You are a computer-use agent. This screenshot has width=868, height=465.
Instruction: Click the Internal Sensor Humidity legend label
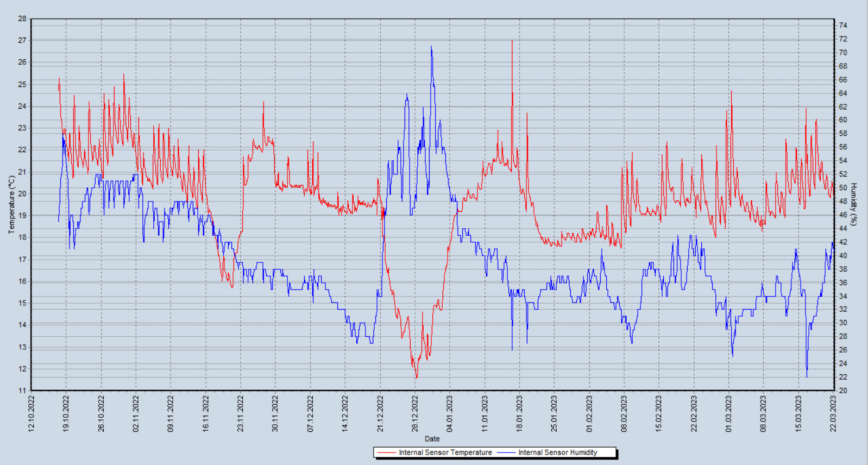(x=557, y=453)
